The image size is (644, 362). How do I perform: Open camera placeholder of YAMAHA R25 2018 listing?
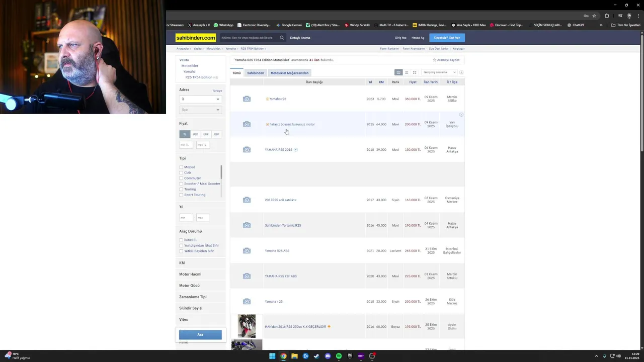click(247, 149)
